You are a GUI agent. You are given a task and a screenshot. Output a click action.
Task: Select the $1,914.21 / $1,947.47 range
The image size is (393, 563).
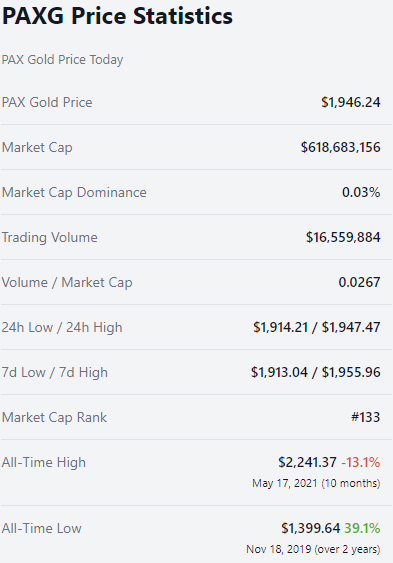[317, 327]
